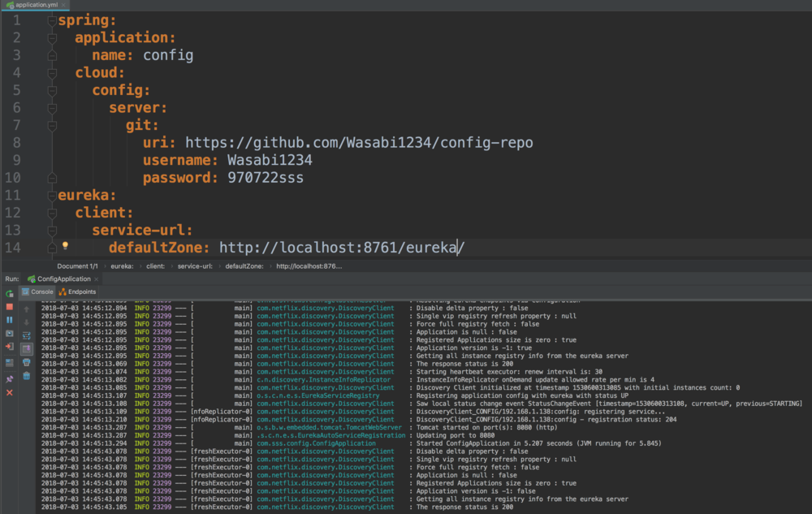The image size is (812, 514).
Task: Click the exit icon with red arrow
Action: (10, 347)
